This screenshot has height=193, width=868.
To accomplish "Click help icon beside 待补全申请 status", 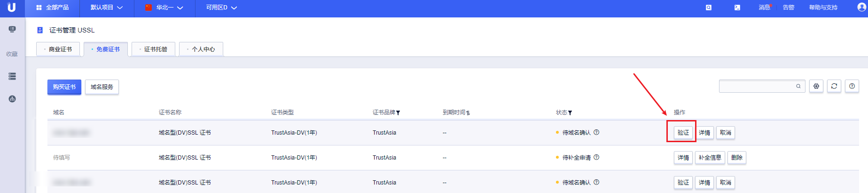I will point(596,157).
